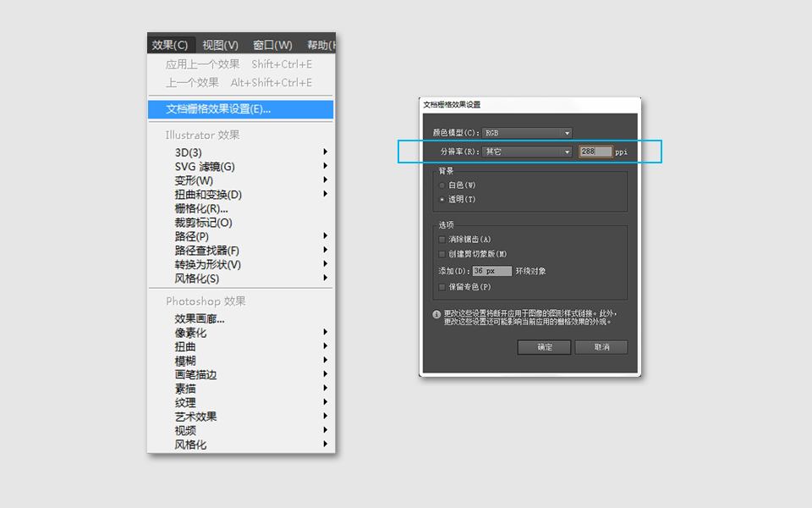
Task: Open 纹理 submenu
Action: 241,403
